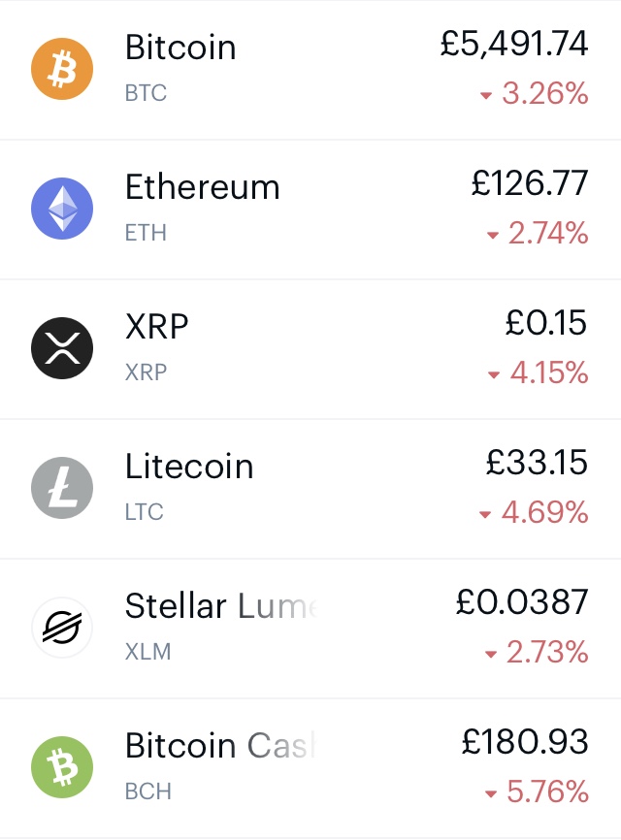
Task: Open the Ethereum asset name
Action: click(203, 187)
